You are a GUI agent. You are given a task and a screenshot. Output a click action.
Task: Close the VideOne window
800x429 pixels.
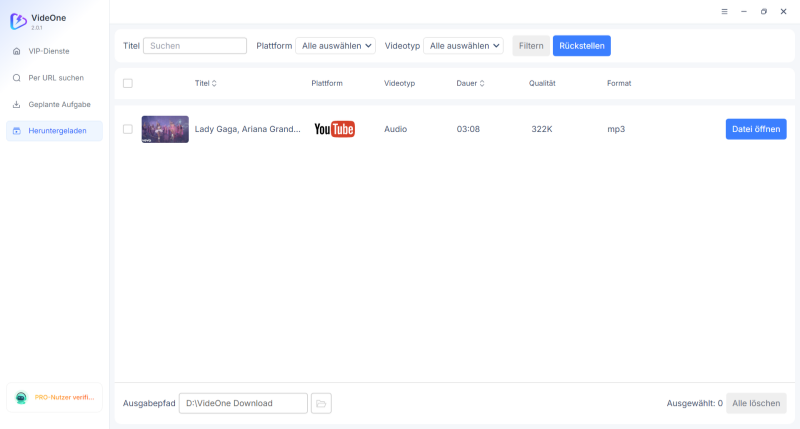pos(784,11)
